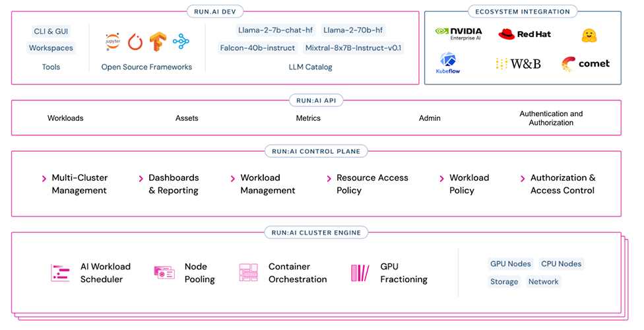Click the AI Workload Scheduler text

[106, 273]
